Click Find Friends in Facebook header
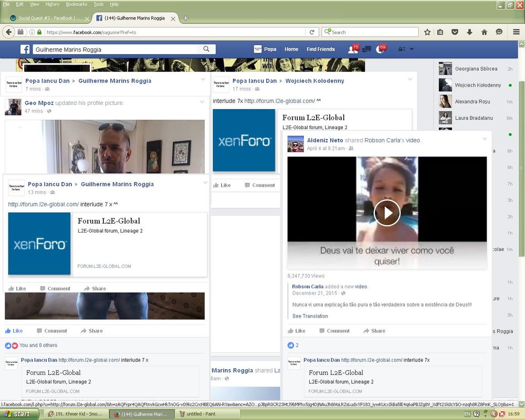525x420 pixels. [321, 49]
